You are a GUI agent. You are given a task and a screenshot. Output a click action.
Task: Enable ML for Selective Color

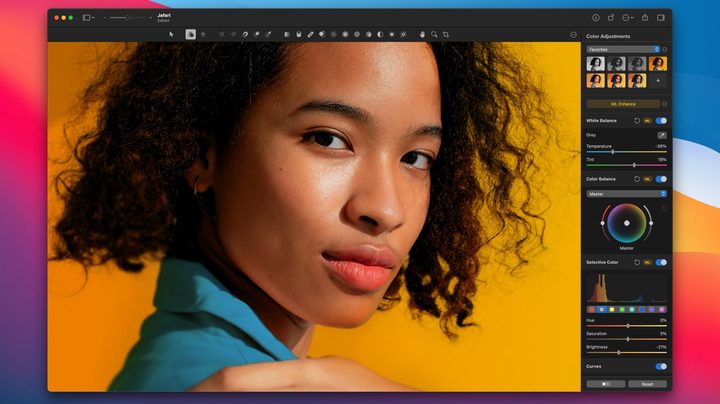[x=647, y=262]
